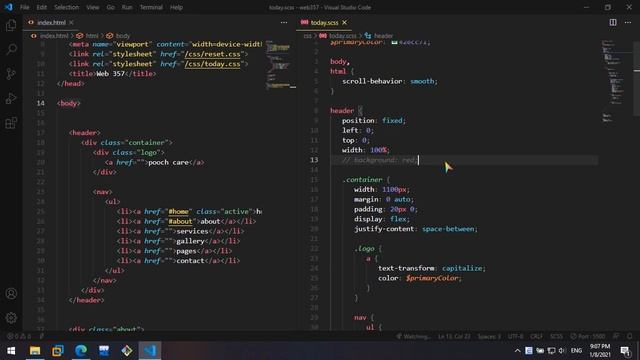Open the Search view in activity bar
The image size is (640, 360).
click(11, 49)
